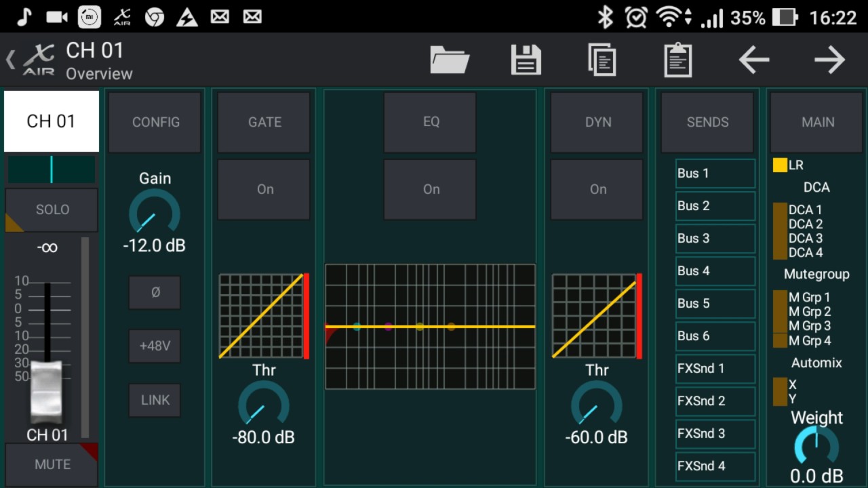Select the FXSnd 2 send
The height and width of the screenshot is (488, 868).
pos(715,401)
